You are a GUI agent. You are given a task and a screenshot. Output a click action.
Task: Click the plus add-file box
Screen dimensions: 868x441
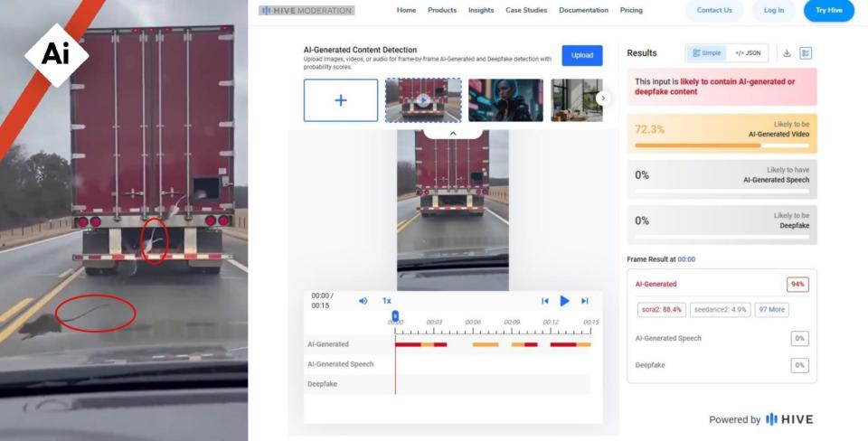pyautogui.click(x=341, y=100)
